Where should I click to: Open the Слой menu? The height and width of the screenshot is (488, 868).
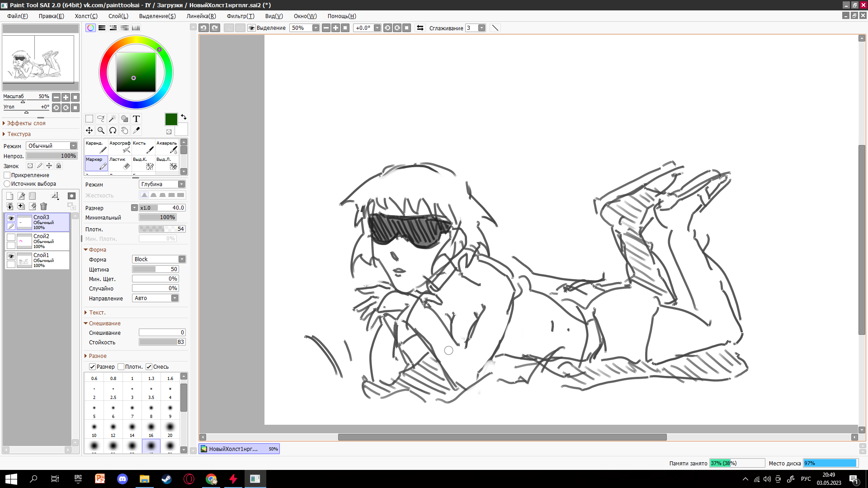(x=118, y=16)
